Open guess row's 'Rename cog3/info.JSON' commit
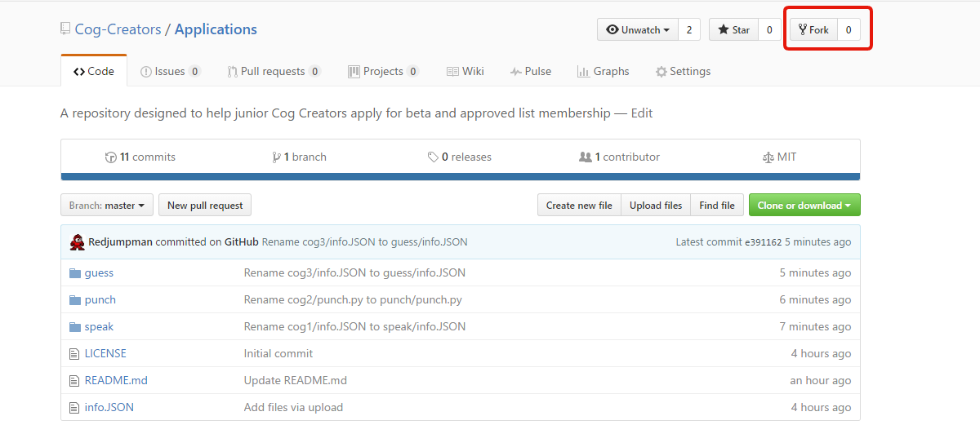The width and height of the screenshot is (980, 425). [x=354, y=272]
